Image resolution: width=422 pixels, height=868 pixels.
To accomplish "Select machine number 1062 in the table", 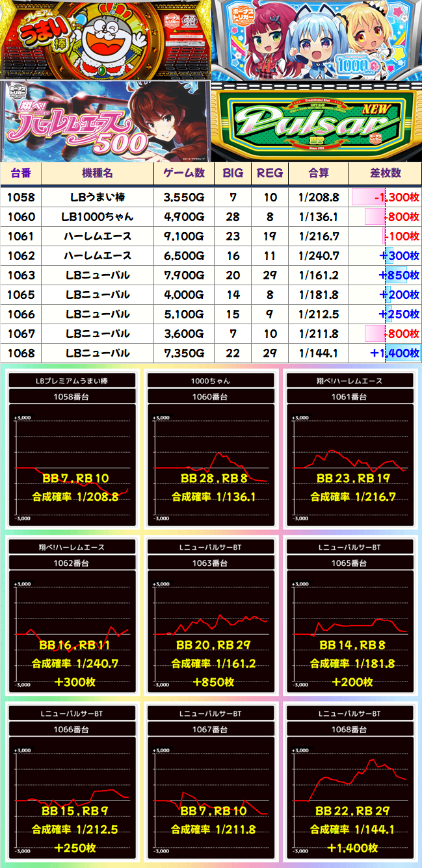I will [x=21, y=256].
